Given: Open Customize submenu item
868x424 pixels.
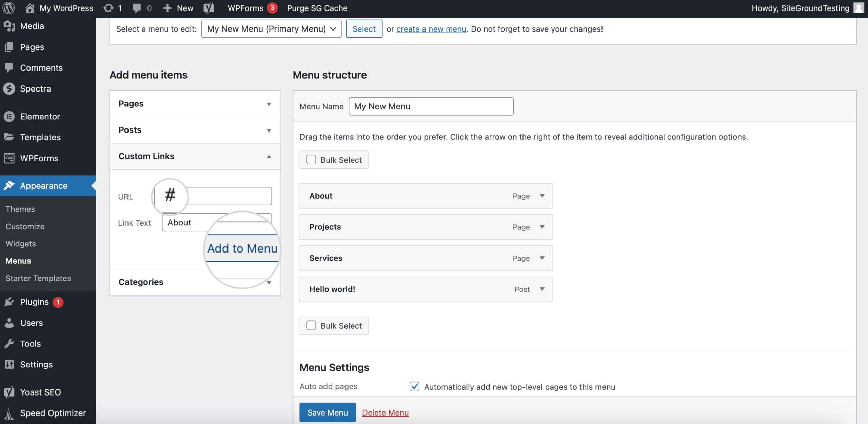Looking at the screenshot, I should click(25, 226).
